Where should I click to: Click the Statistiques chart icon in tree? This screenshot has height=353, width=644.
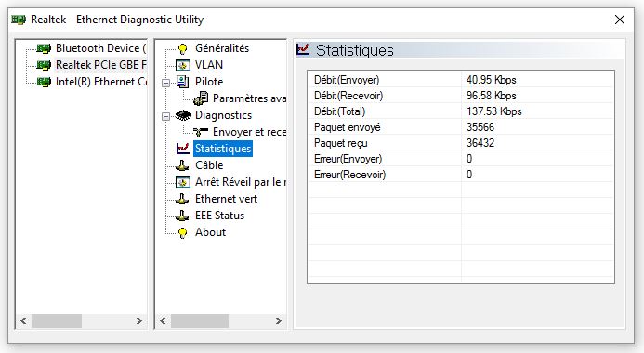click(x=183, y=149)
